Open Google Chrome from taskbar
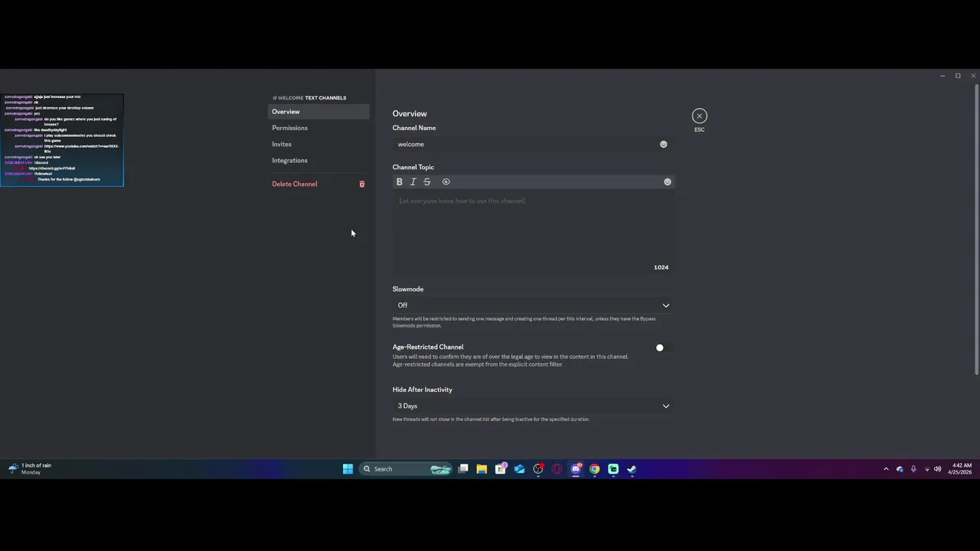 [x=594, y=469]
